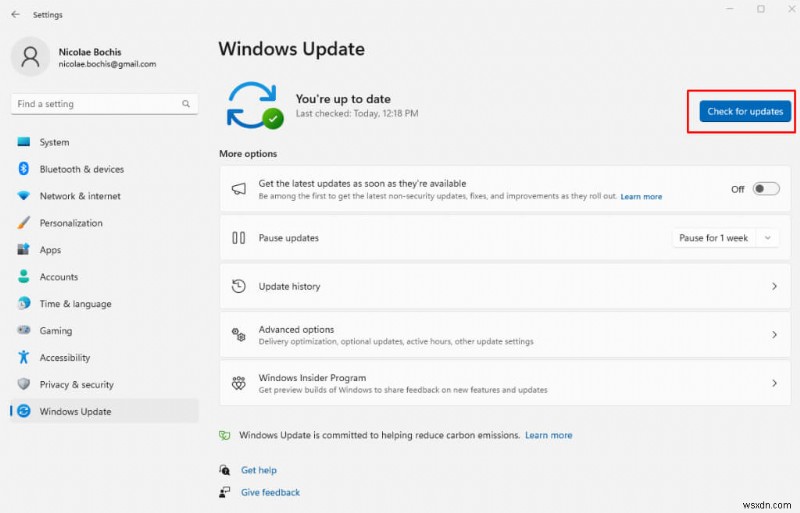Open the Apps settings page

click(104, 250)
